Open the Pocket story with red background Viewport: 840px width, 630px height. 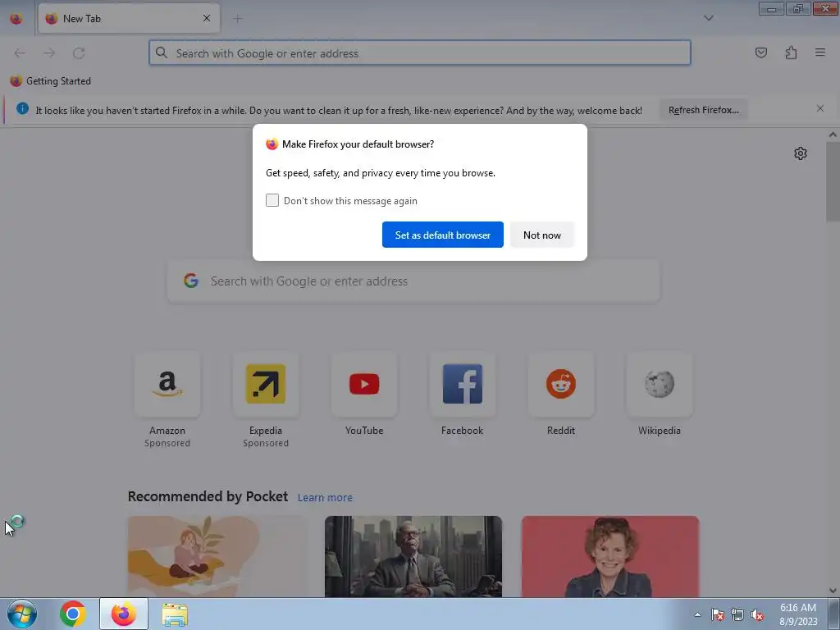pos(610,556)
